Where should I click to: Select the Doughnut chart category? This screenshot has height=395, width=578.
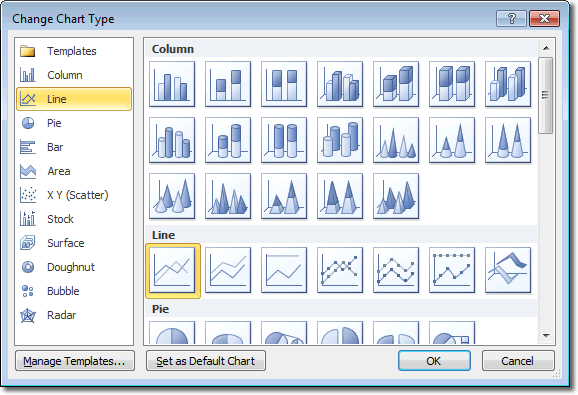pyautogui.click(x=74, y=267)
